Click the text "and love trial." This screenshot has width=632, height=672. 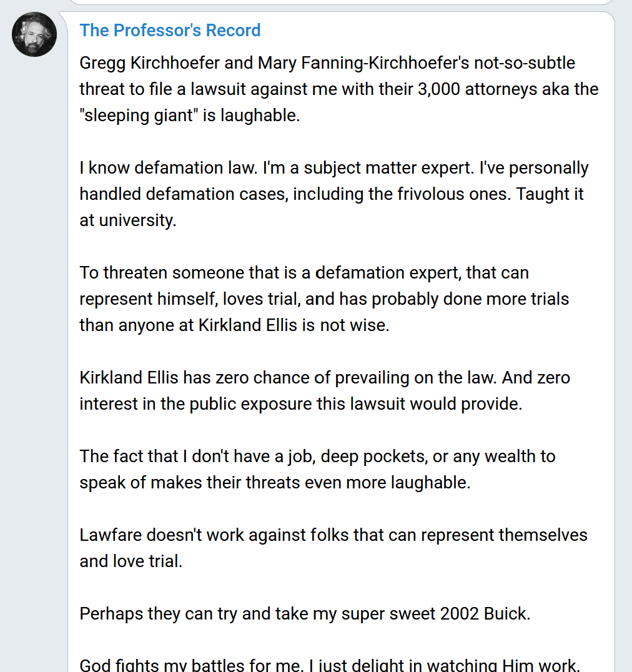tap(131, 561)
